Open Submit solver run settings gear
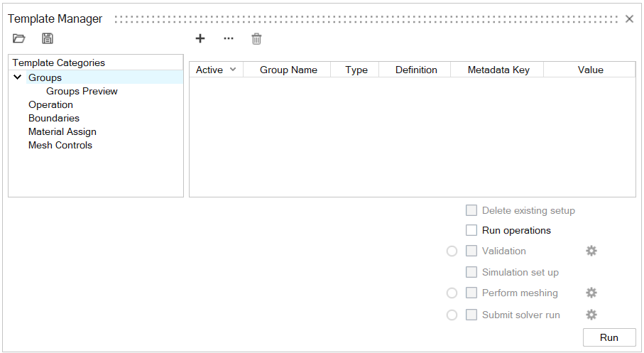Image resolution: width=644 pixels, height=353 pixels. pyautogui.click(x=591, y=315)
